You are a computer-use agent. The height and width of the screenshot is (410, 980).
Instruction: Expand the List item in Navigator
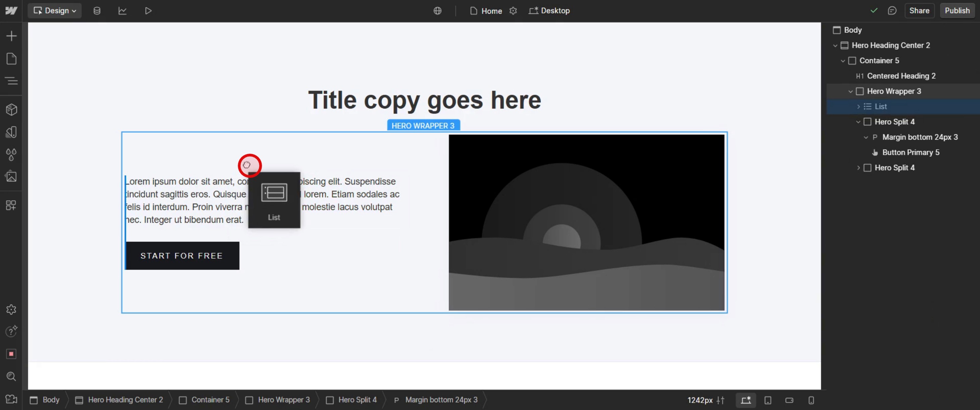coord(858,107)
